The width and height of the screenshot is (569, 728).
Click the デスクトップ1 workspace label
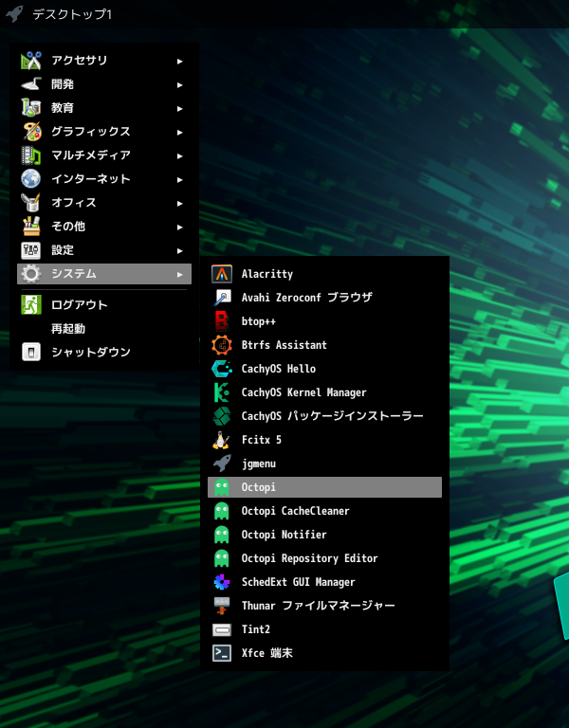coord(72,14)
